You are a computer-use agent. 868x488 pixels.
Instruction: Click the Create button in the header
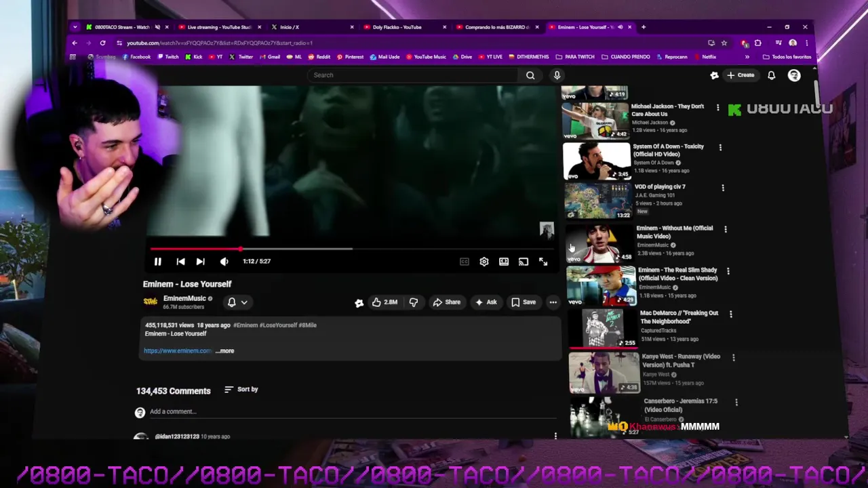click(741, 75)
